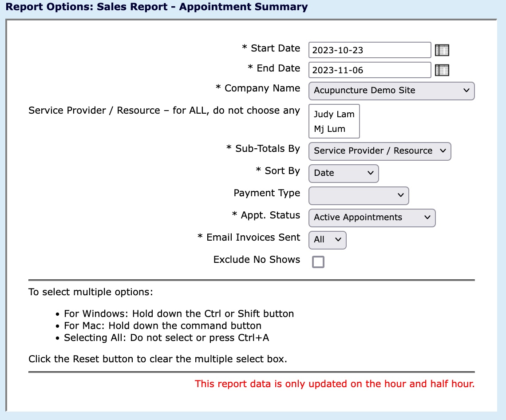This screenshot has height=420, width=506.
Task: Click the Reset button instruction text
Action: click(158, 359)
